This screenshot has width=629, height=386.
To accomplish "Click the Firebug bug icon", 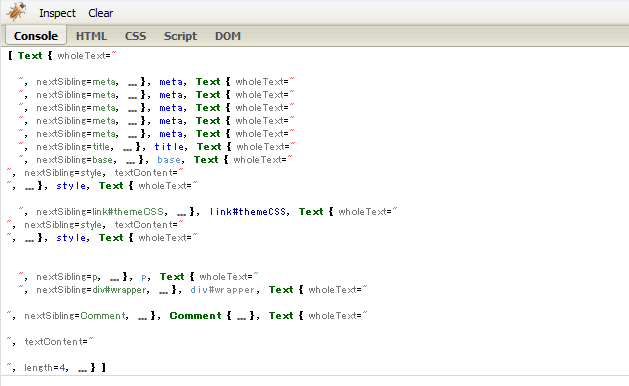I will 16,12.
